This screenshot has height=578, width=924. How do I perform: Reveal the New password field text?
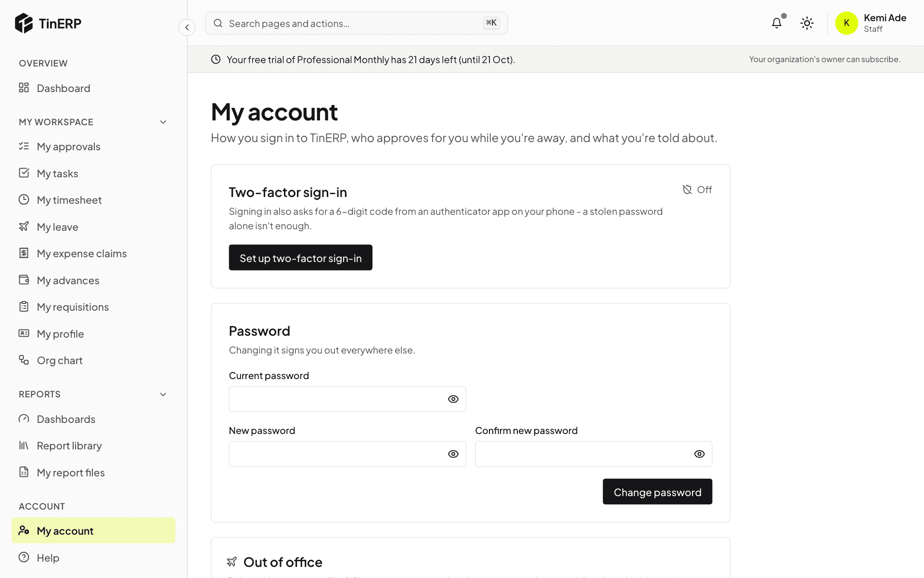click(x=453, y=454)
